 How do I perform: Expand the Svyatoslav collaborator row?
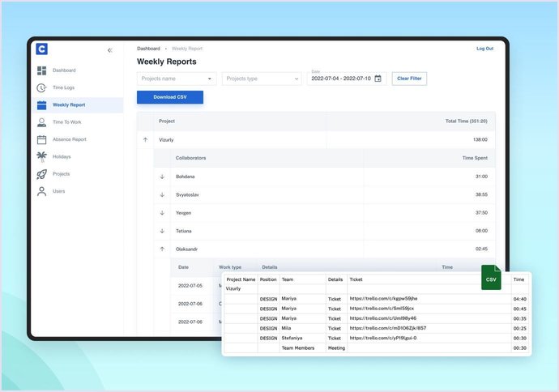[162, 194]
